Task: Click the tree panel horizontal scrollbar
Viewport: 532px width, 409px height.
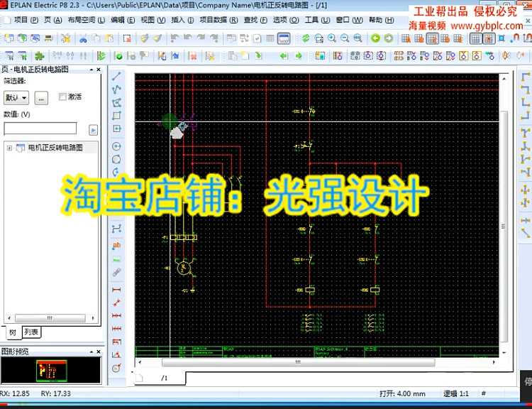Action: click(50, 318)
